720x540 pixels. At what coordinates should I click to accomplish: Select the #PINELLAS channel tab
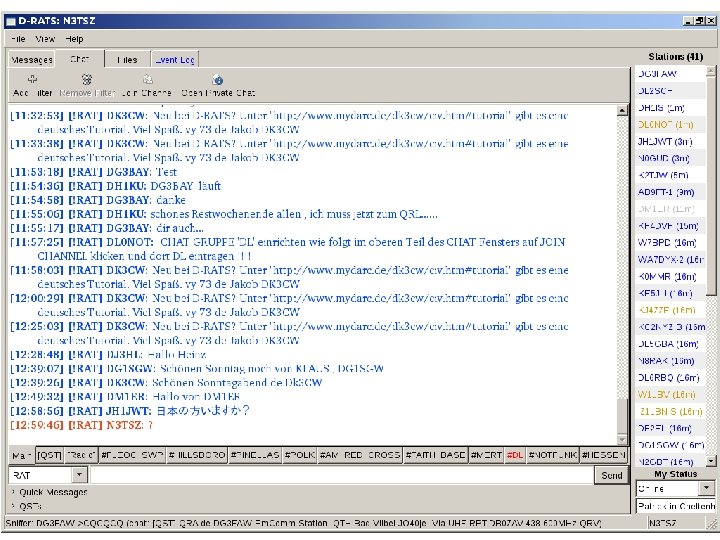pyautogui.click(x=255, y=456)
